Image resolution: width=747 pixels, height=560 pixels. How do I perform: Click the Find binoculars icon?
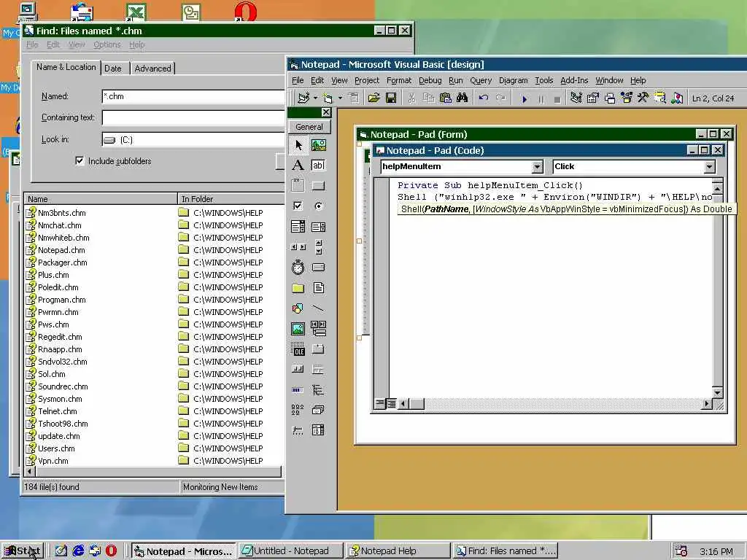tap(462, 98)
